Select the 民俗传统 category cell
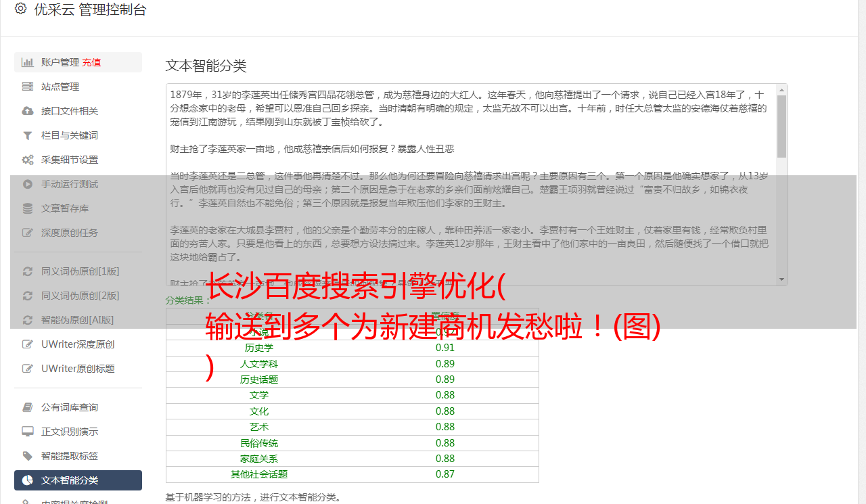 pos(259,443)
